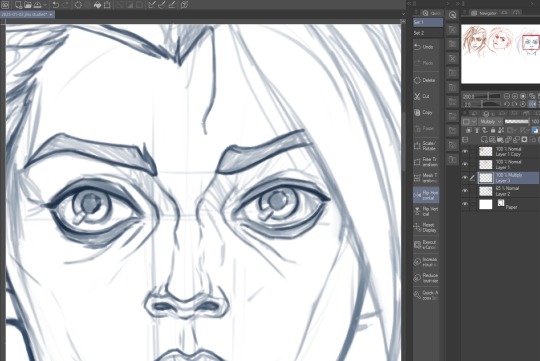Click the Clear (dotted circle) icon in toolbar

click(79, 4)
